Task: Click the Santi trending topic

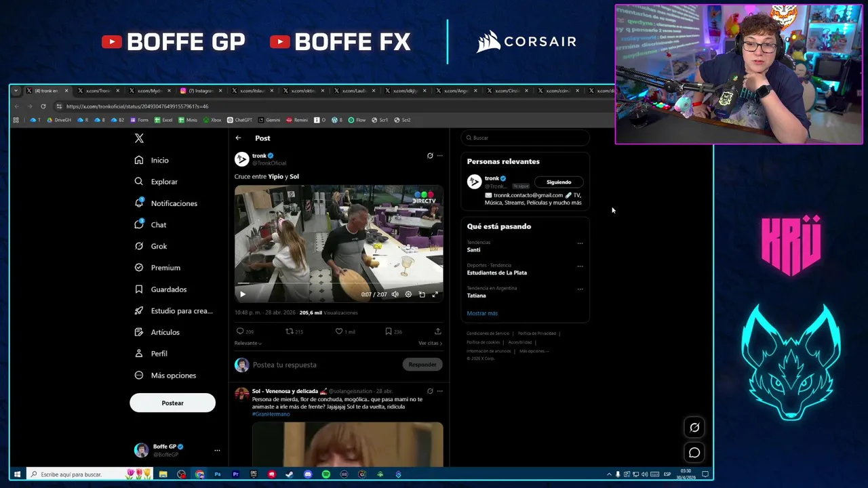Action: (x=473, y=249)
